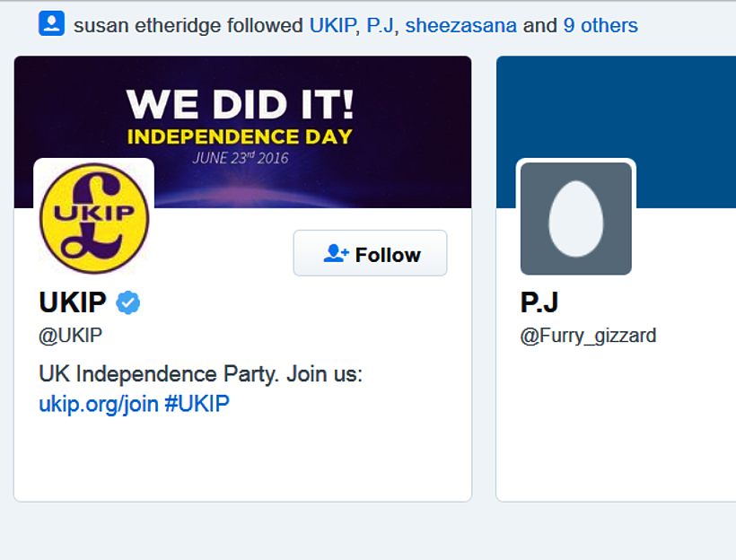
Task: Open sheezasana profile link
Action: point(460,25)
